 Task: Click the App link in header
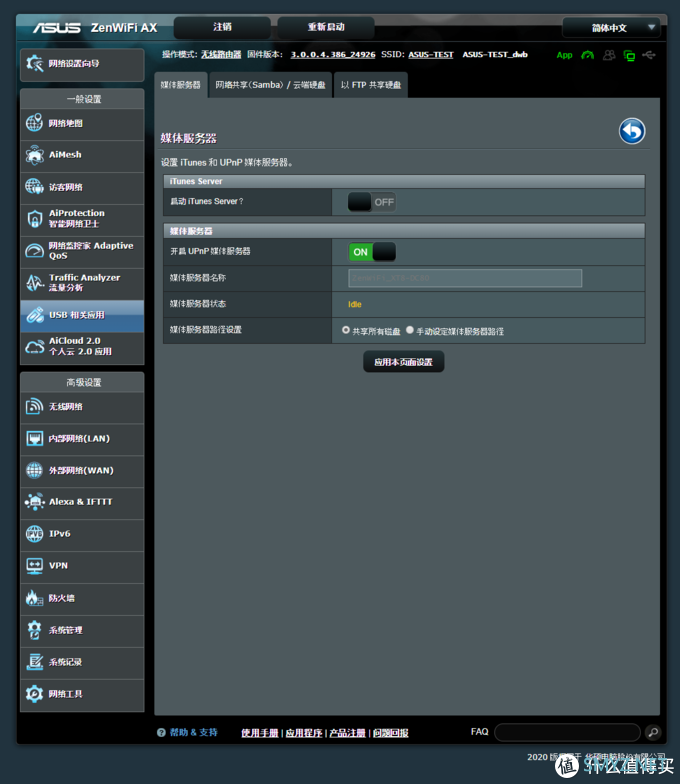click(564, 55)
